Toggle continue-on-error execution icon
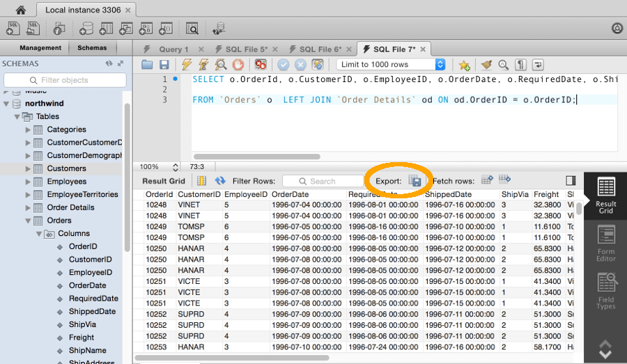 tap(261, 64)
